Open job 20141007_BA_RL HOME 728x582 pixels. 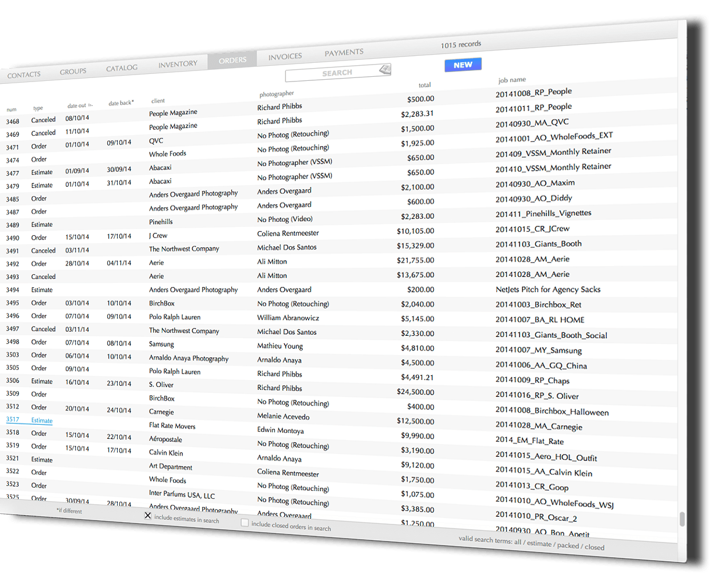[540, 320]
